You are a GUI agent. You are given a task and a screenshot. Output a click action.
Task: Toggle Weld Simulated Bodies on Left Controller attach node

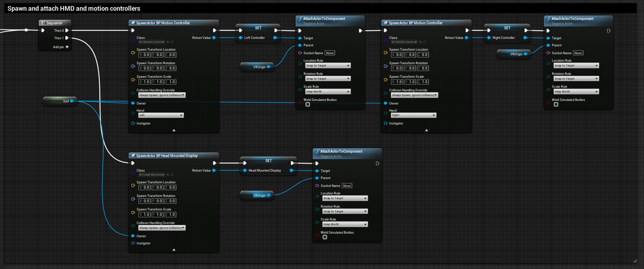pos(308,105)
